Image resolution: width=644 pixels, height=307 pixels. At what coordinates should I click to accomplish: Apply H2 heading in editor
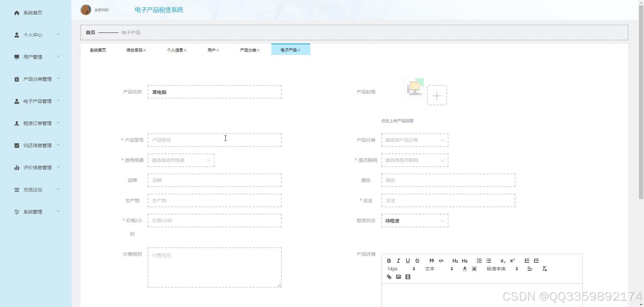click(x=465, y=261)
